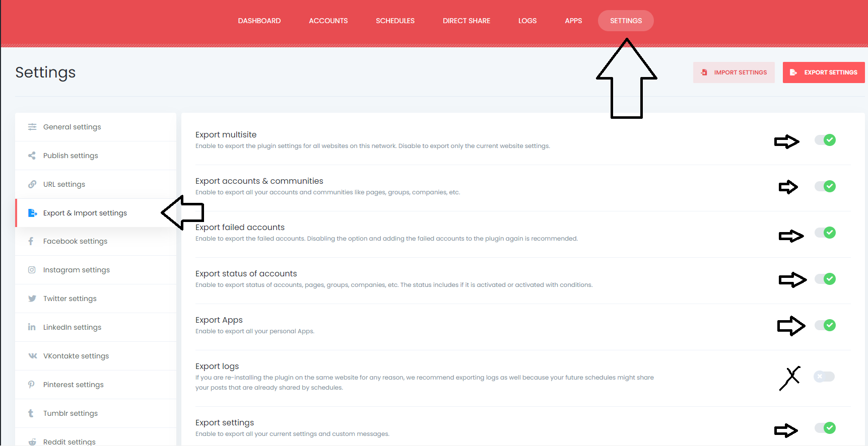Go to the Schedules tab
Viewport: 868px width, 446px height.
click(395, 21)
